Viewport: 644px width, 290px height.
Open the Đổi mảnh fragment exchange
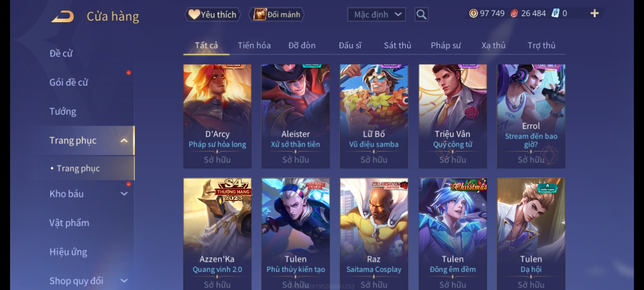coord(276,15)
